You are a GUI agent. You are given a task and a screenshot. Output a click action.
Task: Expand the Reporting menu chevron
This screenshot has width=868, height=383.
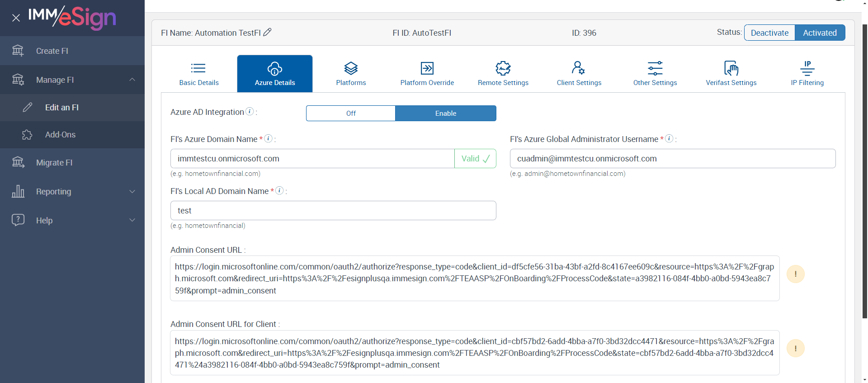tap(132, 191)
